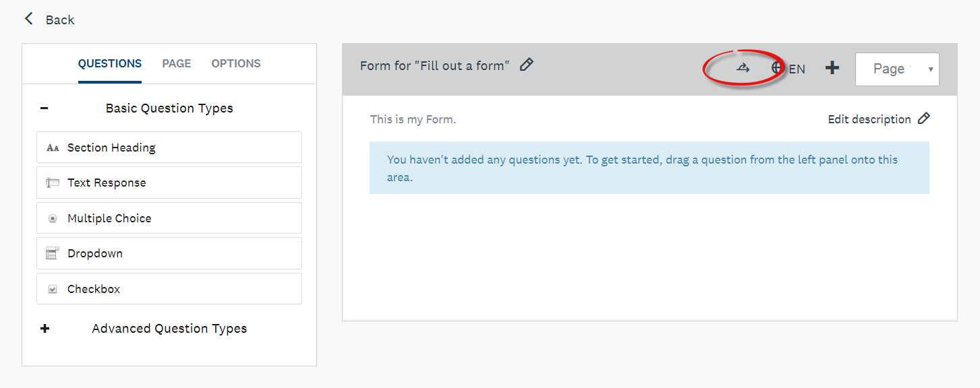Open the EN language globe icon
Screen dimensions: 980x388
click(x=777, y=68)
